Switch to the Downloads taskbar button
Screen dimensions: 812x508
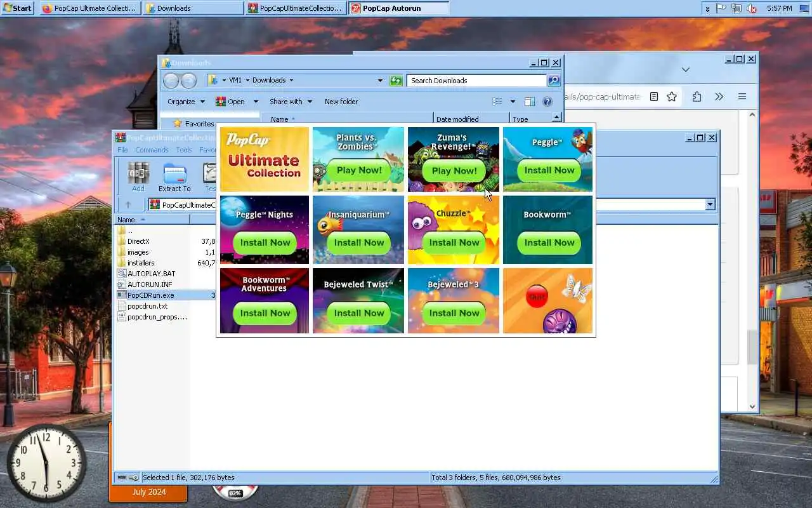click(x=193, y=8)
